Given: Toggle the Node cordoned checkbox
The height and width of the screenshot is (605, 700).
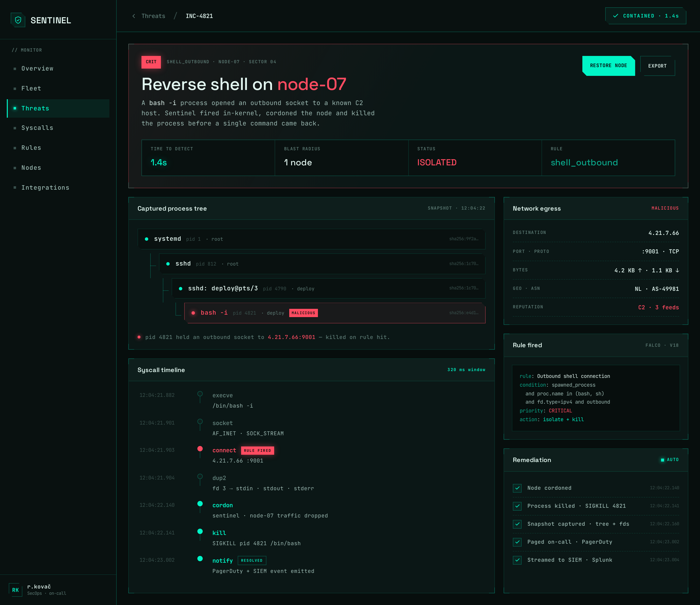Looking at the screenshot, I should 517,488.
